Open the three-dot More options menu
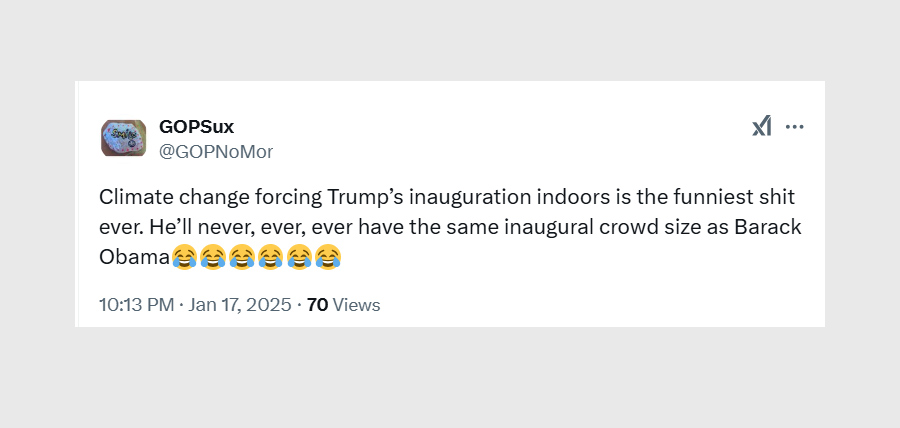The image size is (900, 428). [x=795, y=127]
